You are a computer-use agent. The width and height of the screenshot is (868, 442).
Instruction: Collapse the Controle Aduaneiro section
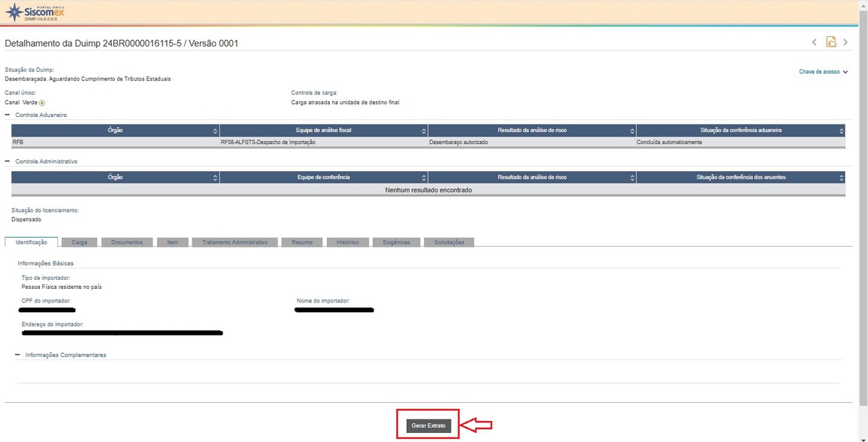point(8,115)
